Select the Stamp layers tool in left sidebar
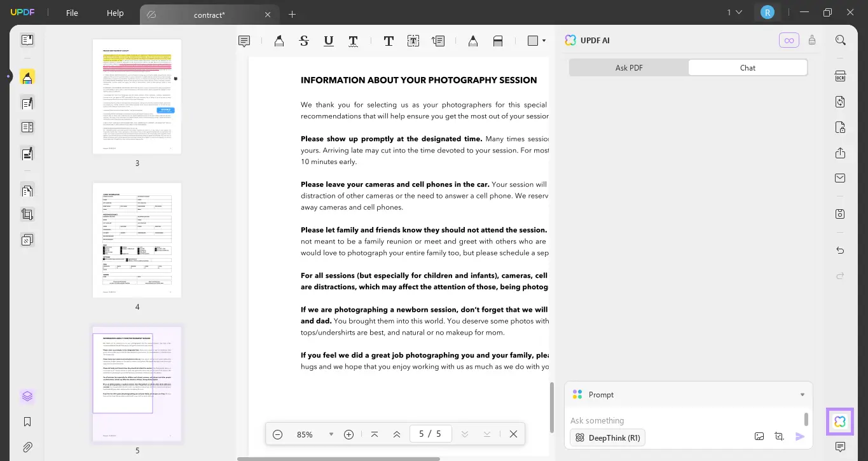The image size is (868, 461). coord(27,240)
